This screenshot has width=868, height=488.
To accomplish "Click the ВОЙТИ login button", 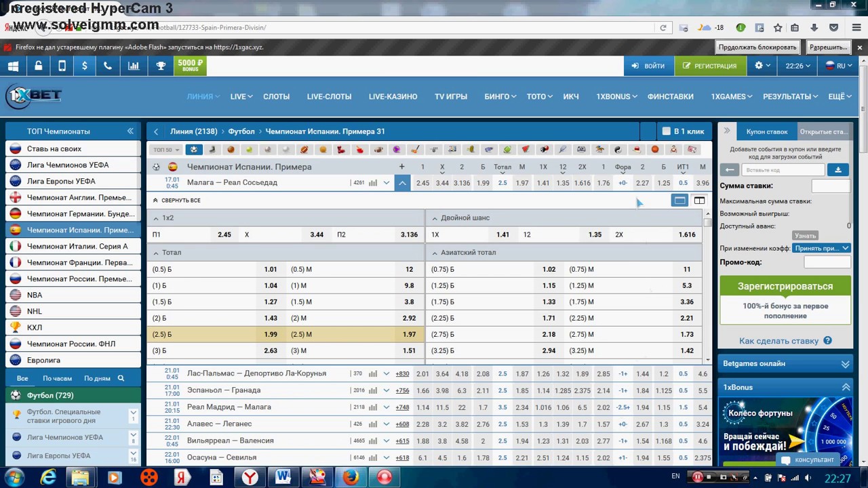I will [x=648, y=66].
